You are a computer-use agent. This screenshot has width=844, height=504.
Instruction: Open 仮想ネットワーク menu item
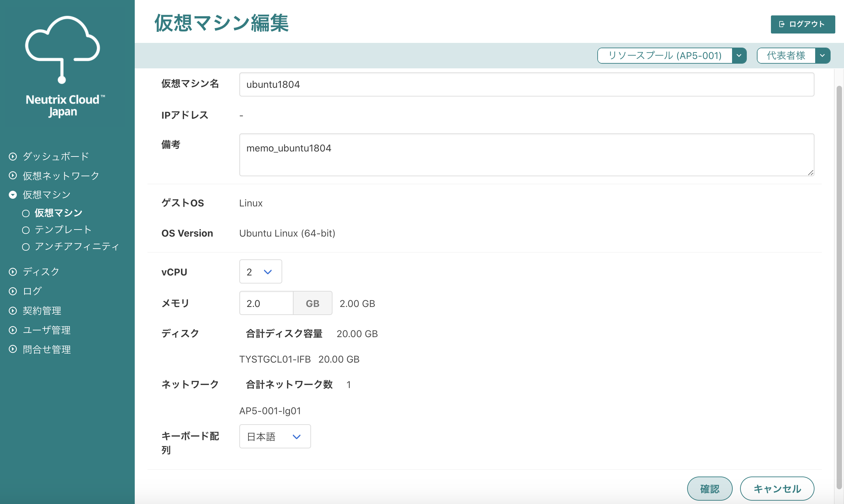(61, 176)
